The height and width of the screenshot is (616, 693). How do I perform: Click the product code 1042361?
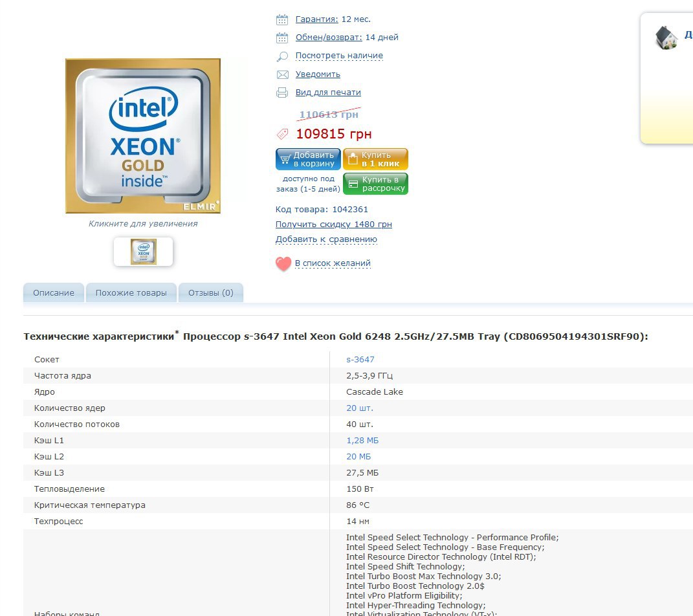point(350,210)
